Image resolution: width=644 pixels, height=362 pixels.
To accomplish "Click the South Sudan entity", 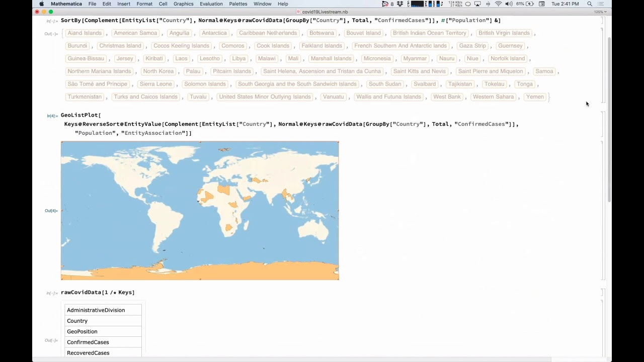I will [385, 84].
